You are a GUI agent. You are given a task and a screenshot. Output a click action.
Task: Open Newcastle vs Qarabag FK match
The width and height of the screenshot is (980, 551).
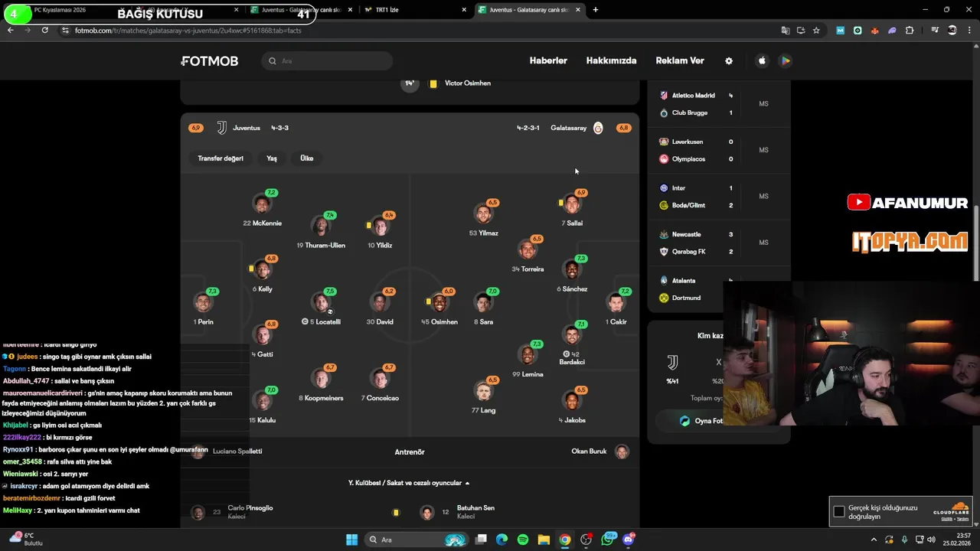[x=718, y=243]
